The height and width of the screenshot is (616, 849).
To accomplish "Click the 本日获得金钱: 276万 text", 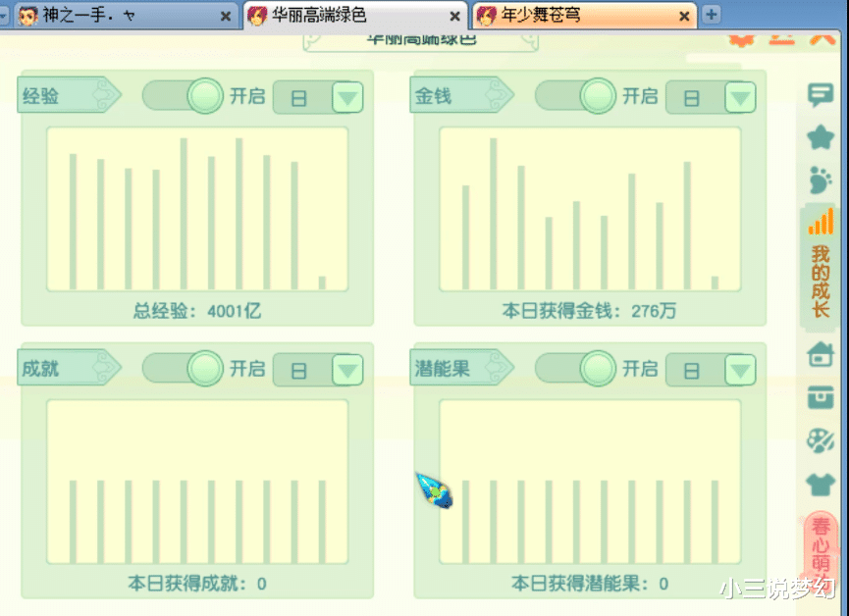I will click(589, 311).
